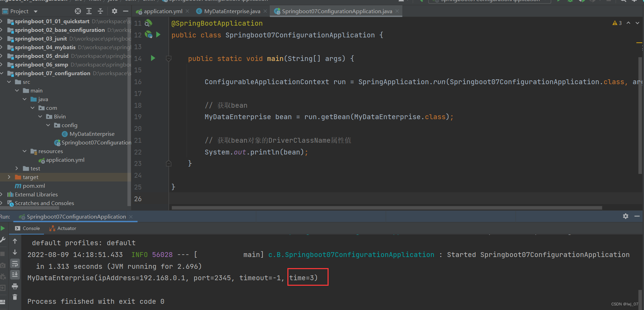
Task: Open pom.xml in project tree
Action: coord(34,186)
